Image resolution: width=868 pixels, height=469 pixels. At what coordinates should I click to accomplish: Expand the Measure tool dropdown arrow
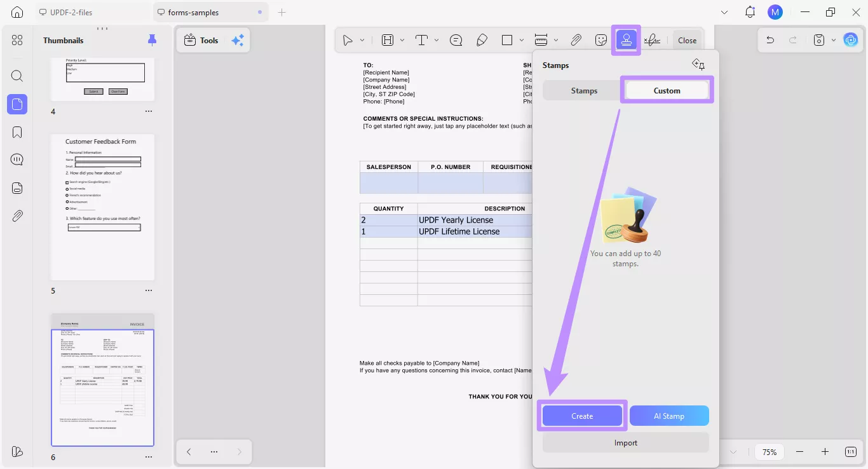(x=556, y=40)
